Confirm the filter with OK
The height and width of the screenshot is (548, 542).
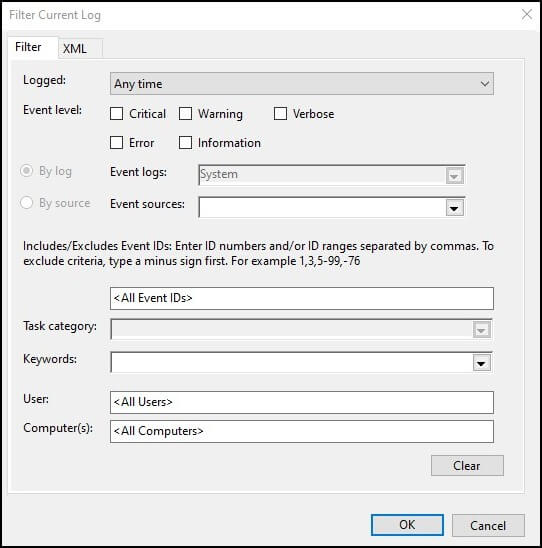[407, 525]
